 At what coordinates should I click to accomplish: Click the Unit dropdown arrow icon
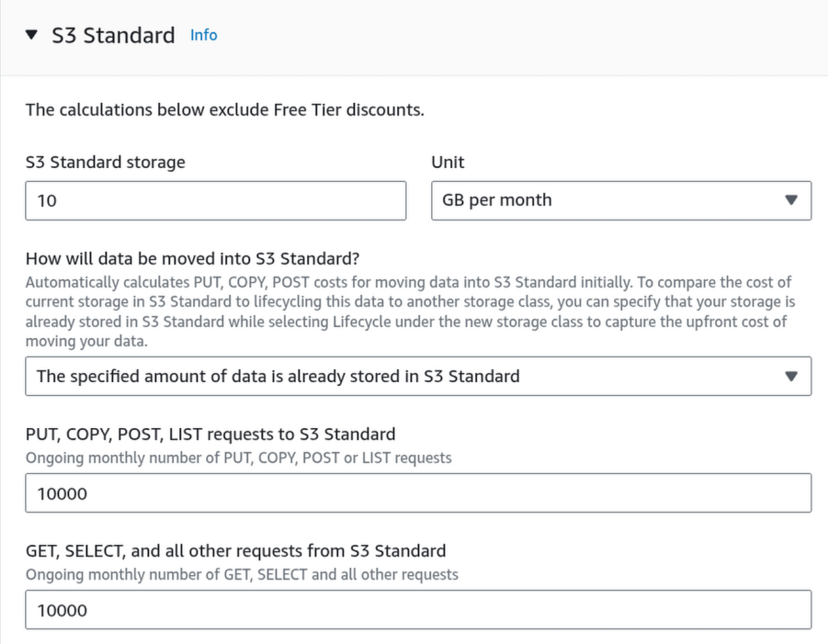pyautogui.click(x=791, y=200)
